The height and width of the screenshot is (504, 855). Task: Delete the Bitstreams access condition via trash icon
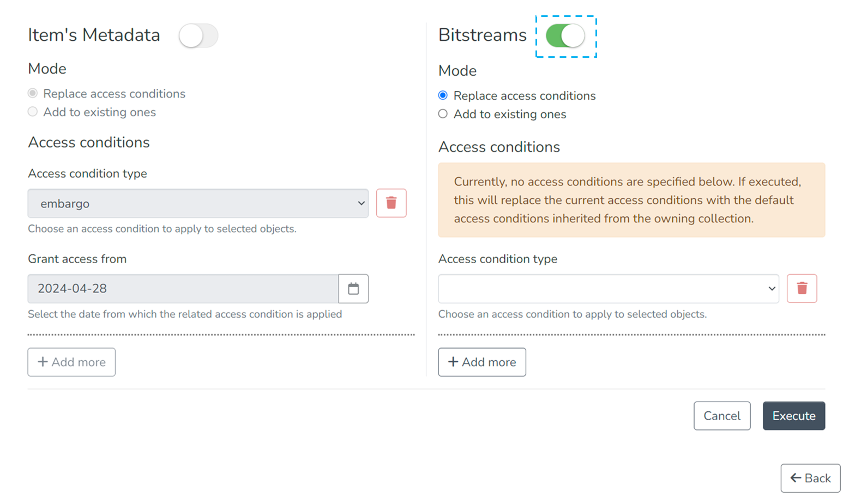tap(802, 288)
